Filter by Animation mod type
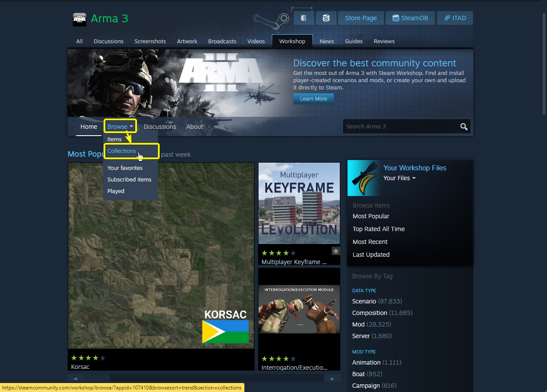 point(366,362)
